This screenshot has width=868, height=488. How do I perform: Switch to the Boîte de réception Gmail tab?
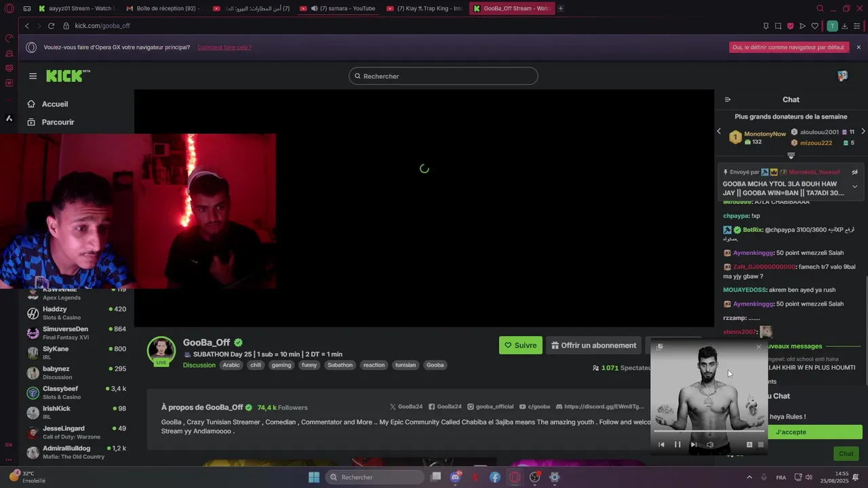click(163, 8)
